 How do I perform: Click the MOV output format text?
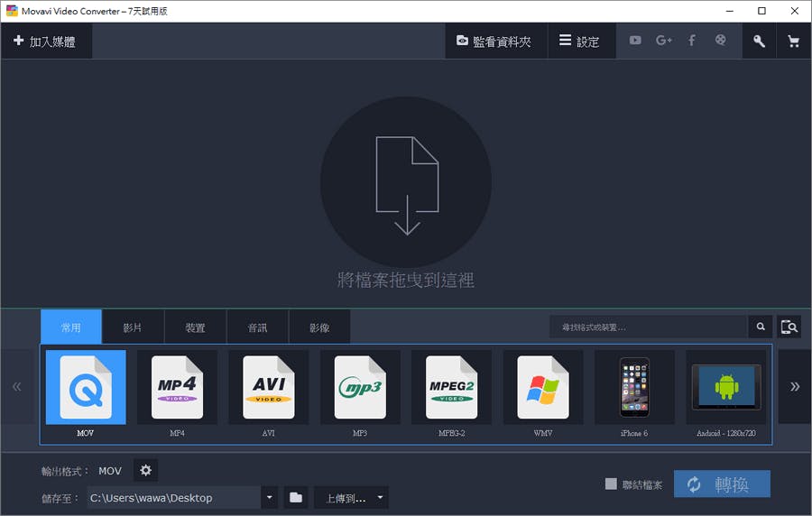pos(110,471)
